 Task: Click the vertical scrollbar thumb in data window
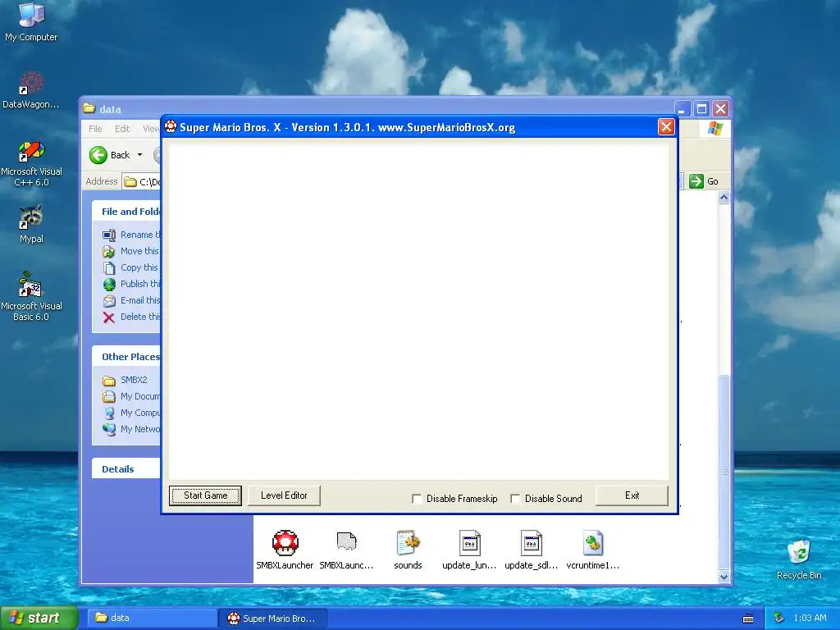(724, 472)
